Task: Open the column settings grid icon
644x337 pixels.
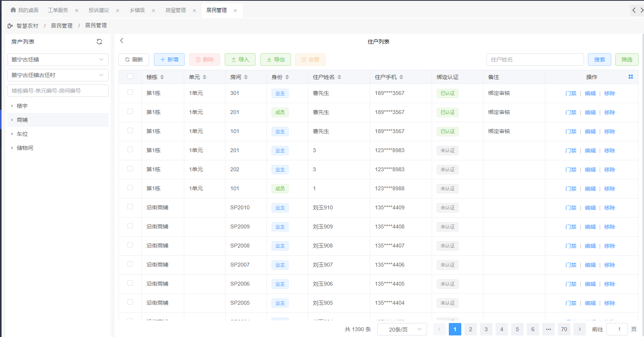Action: 631,77
